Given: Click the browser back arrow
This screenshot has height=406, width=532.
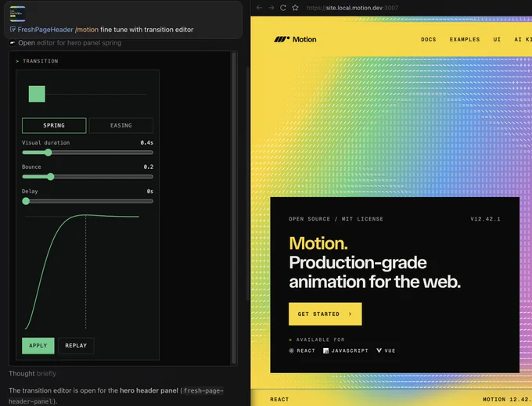Looking at the screenshot, I should (259, 8).
